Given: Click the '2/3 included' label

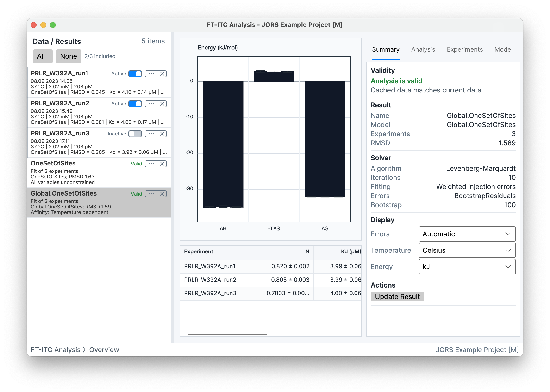Looking at the screenshot, I should click(x=100, y=56).
